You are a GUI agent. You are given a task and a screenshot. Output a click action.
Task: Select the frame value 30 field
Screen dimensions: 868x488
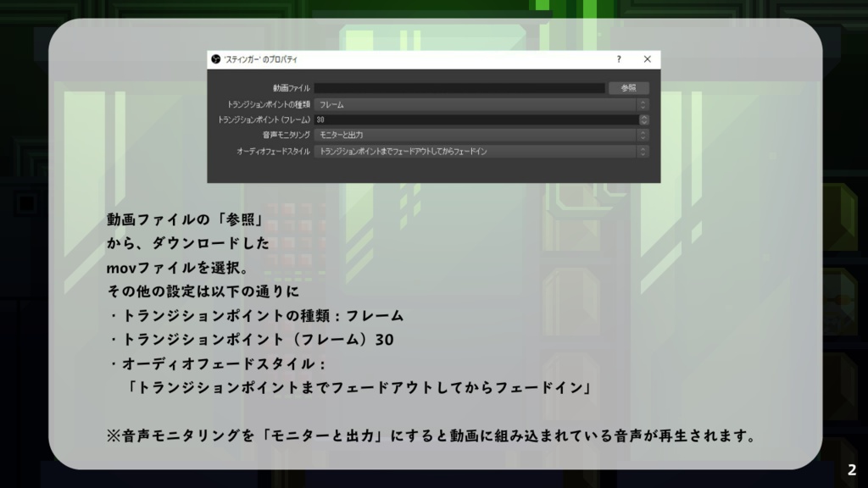pos(424,121)
